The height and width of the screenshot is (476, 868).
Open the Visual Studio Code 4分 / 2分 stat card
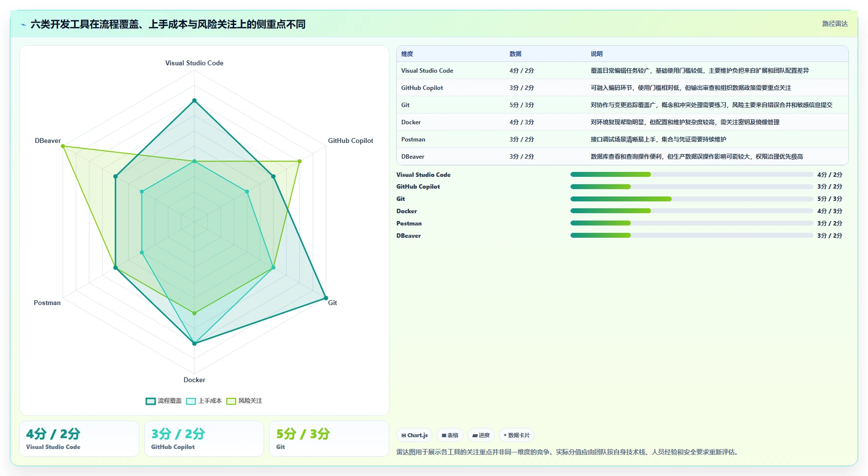(x=79, y=439)
